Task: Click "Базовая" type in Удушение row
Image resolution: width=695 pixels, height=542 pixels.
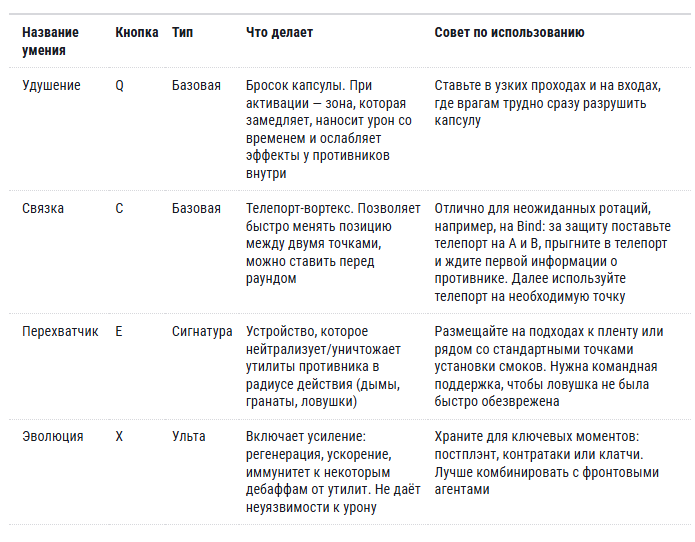Action: [196, 86]
